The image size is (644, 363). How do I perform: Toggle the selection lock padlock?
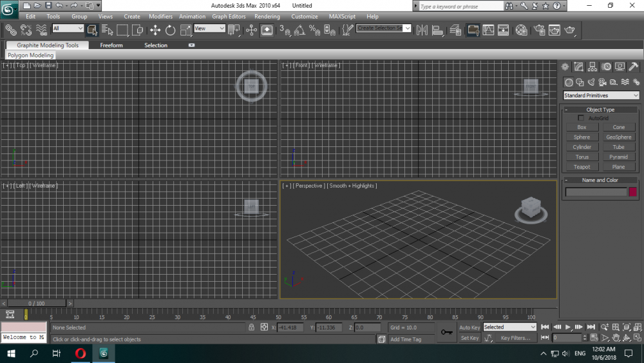252,328
